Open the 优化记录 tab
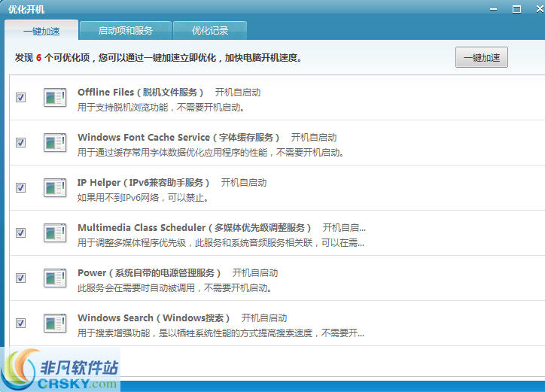 click(210, 31)
